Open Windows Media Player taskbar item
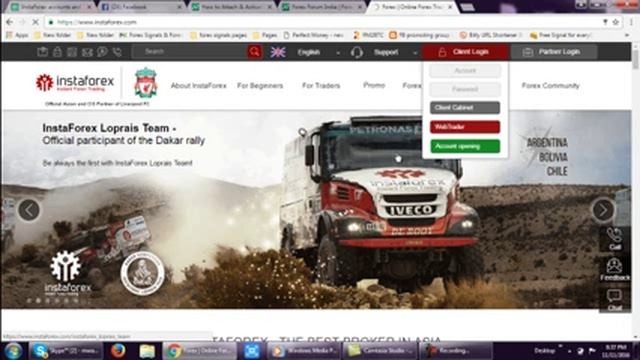The width and height of the screenshot is (640, 360). 304,351
